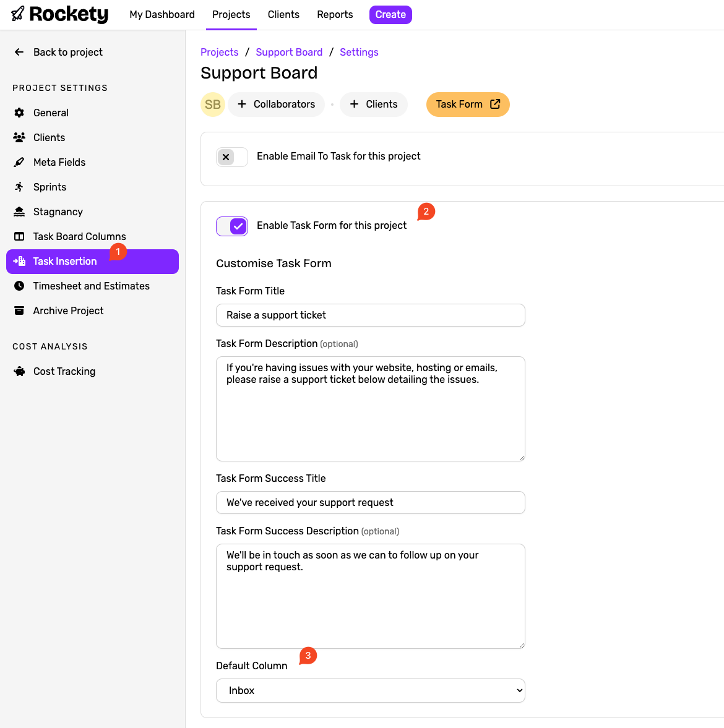Click the Rockety rocket logo icon
Screen dimensions: 724x728
[18, 14]
